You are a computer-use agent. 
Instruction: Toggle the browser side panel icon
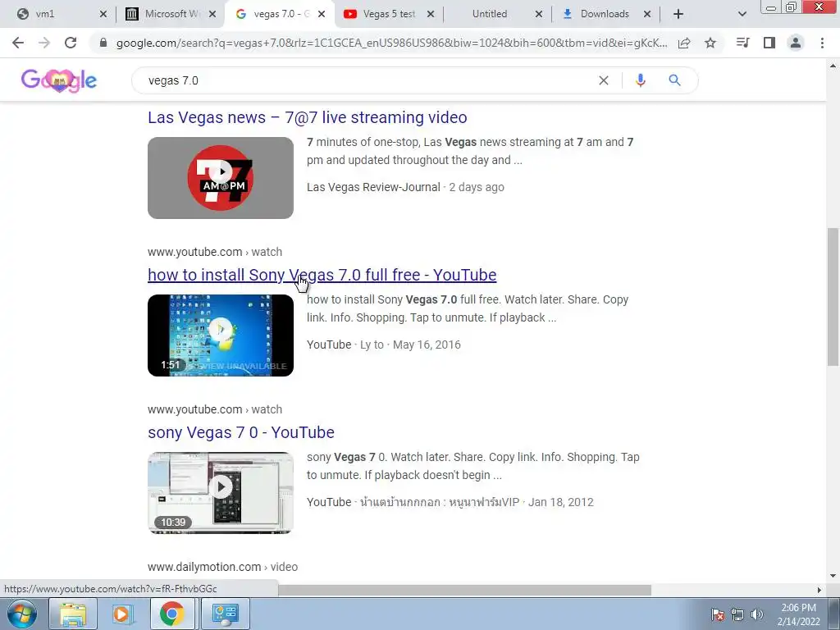tap(769, 43)
